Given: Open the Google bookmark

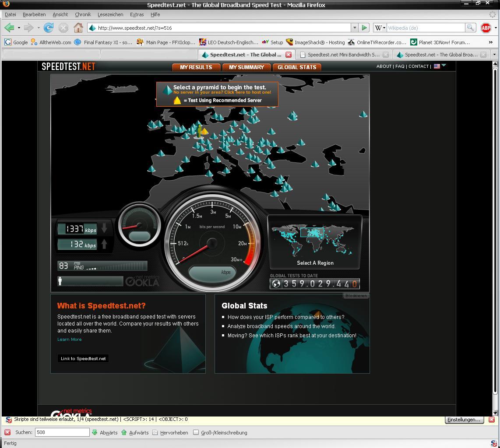Looking at the screenshot, I should [16, 42].
